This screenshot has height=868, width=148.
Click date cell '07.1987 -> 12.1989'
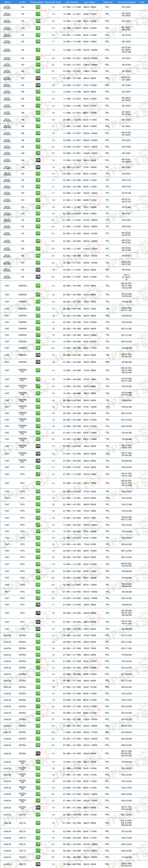click(72, 474)
